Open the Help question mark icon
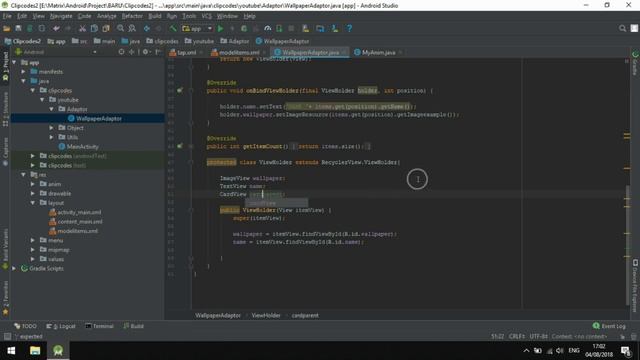 coord(349,29)
